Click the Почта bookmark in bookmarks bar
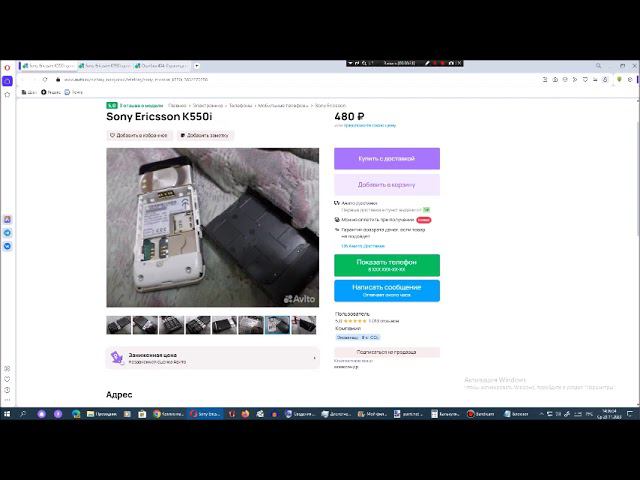640x480 pixels. (x=73, y=92)
